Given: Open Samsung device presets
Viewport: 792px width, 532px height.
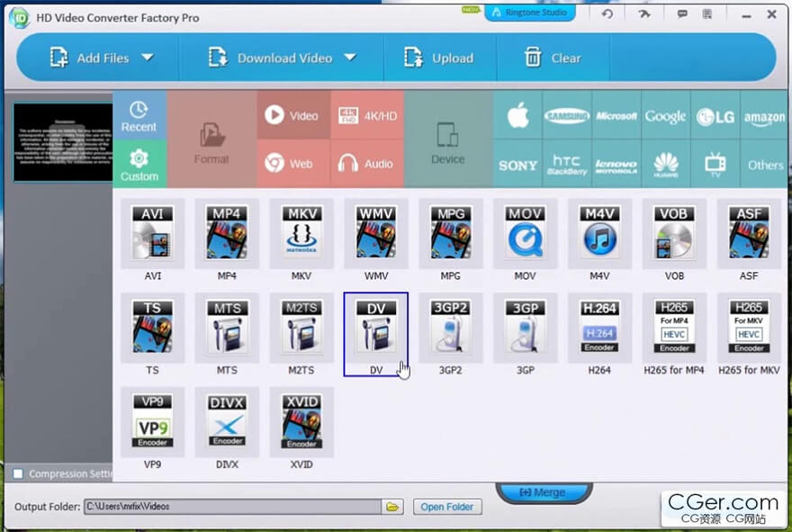Looking at the screenshot, I should point(567,116).
